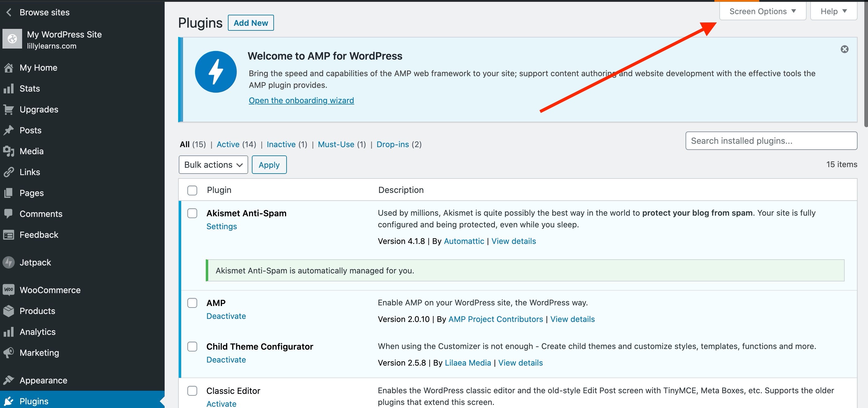This screenshot has height=408, width=868.
Task: Click the Products box icon
Action: (x=9, y=311)
